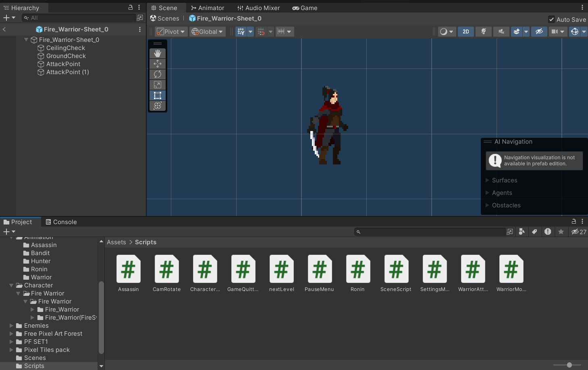The width and height of the screenshot is (588, 370).
Task: Adjust the Project icon size slider
Action: pyautogui.click(x=567, y=365)
